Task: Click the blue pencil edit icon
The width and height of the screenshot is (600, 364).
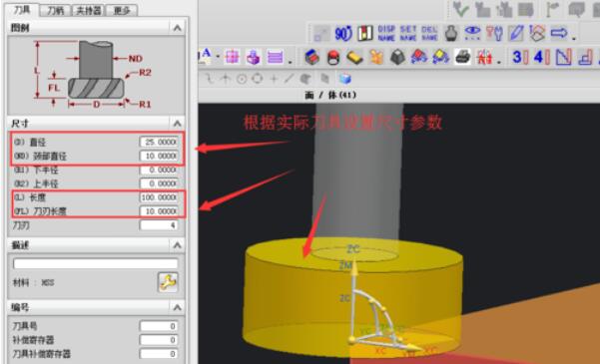Action: pos(516,33)
